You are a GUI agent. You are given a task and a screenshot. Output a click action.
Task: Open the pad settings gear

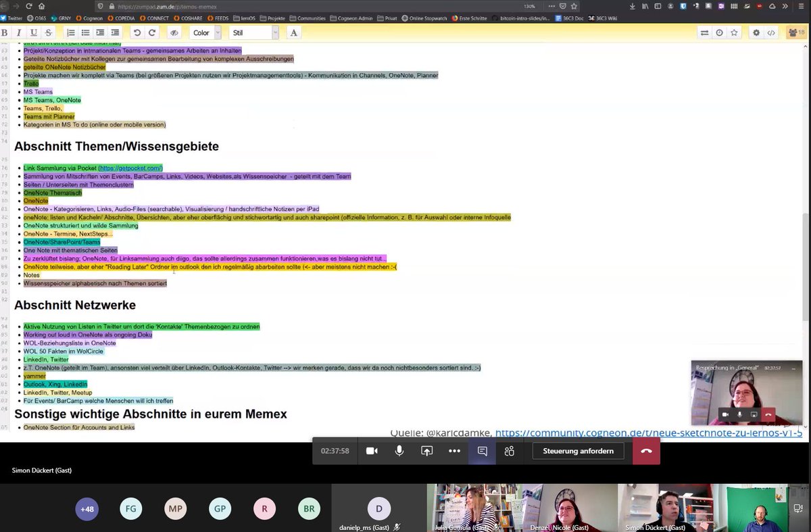[x=756, y=32]
